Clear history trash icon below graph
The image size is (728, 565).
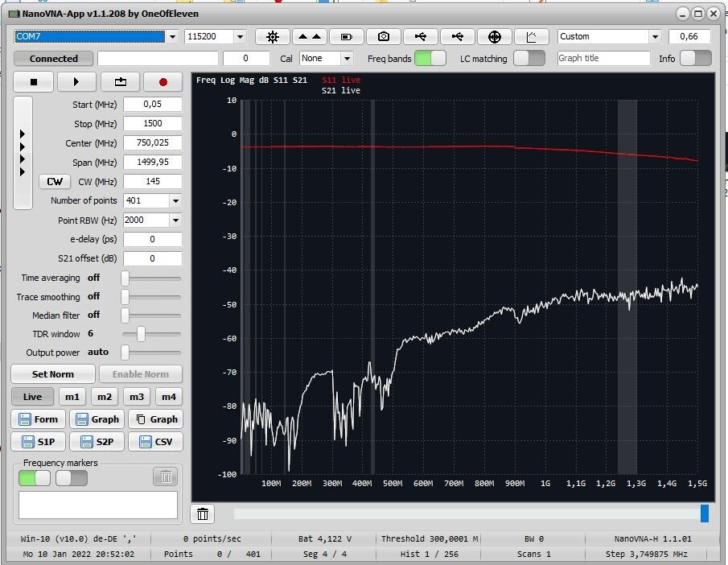click(x=203, y=513)
